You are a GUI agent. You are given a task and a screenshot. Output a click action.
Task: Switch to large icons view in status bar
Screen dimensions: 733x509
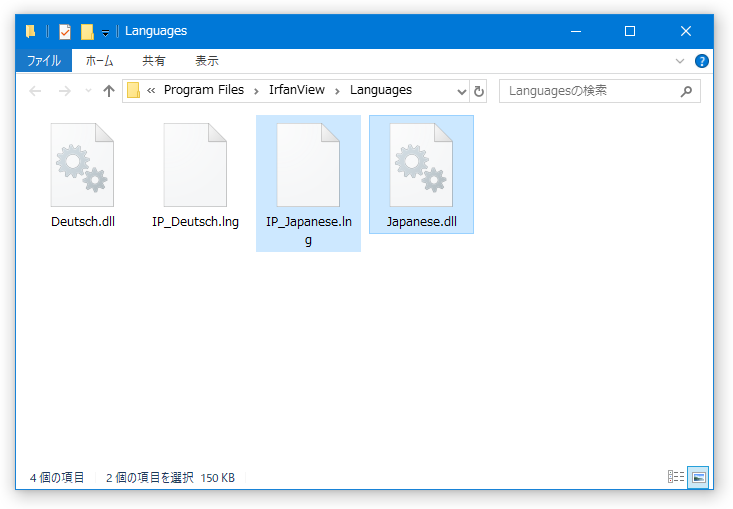pyautogui.click(x=698, y=477)
